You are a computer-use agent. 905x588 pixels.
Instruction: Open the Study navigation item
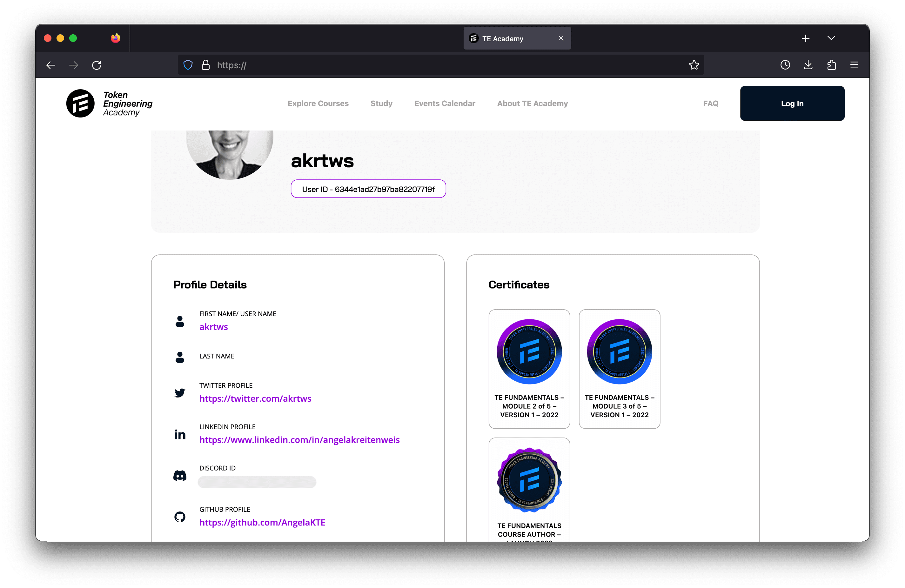[x=381, y=104]
